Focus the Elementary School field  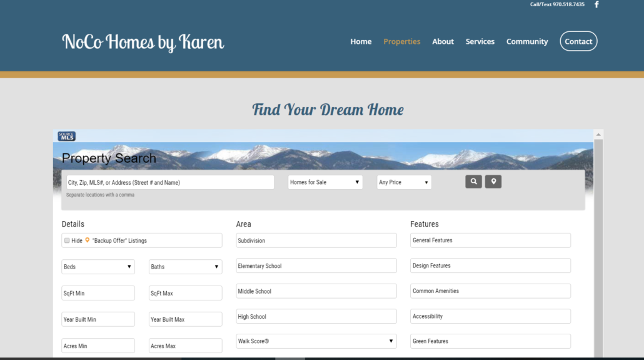coord(316,266)
